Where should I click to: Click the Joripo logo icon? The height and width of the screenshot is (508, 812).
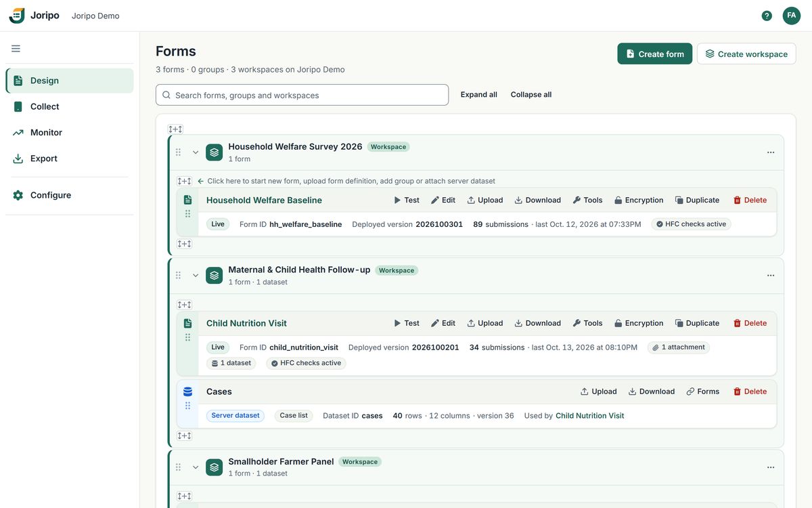click(17, 16)
